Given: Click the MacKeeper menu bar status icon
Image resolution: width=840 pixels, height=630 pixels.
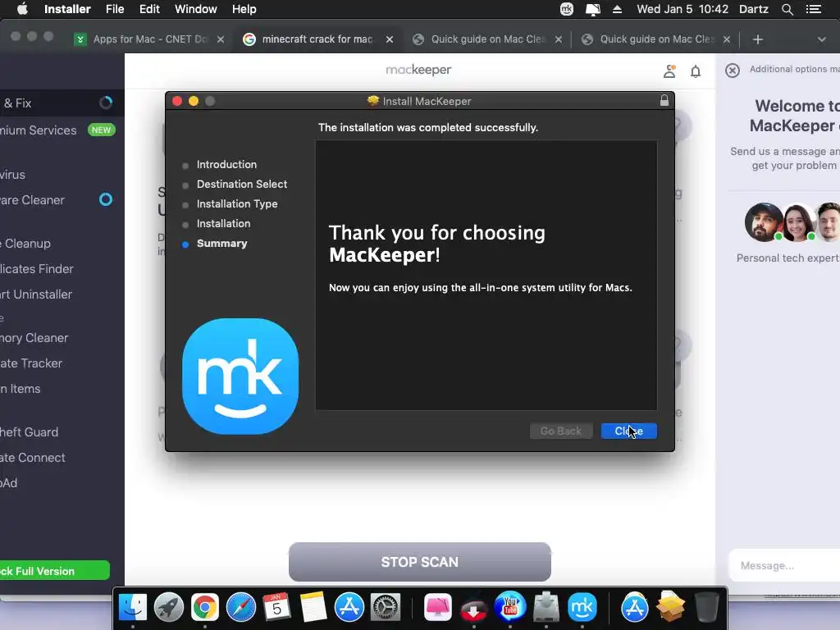Looking at the screenshot, I should point(566,9).
